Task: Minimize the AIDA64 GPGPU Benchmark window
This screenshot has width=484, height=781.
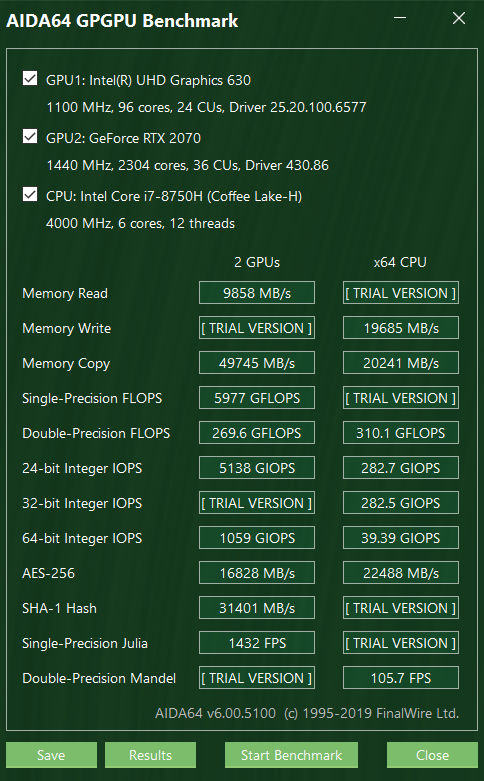Action: [x=399, y=18]
